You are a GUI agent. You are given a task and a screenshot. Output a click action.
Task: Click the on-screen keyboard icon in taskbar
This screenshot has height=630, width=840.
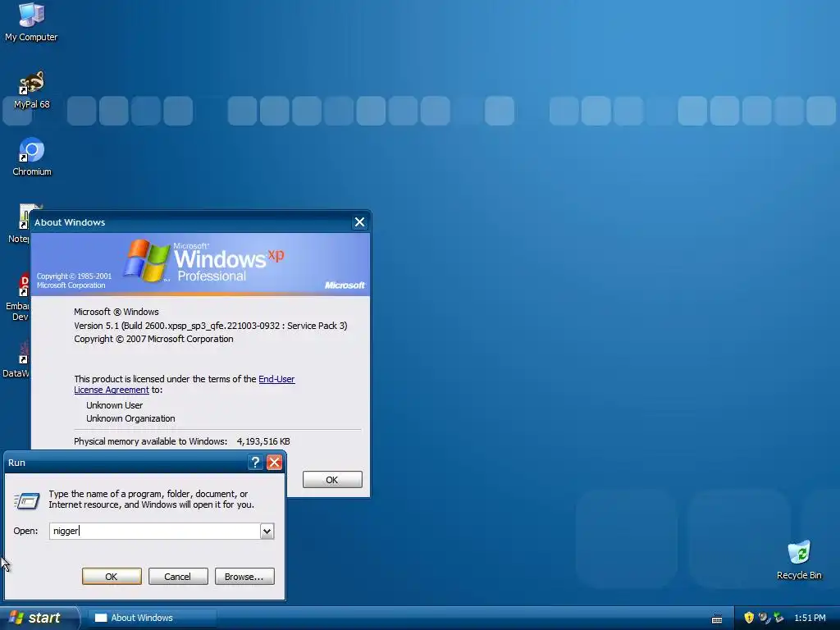pyautogui.click(x=717, y=619)
